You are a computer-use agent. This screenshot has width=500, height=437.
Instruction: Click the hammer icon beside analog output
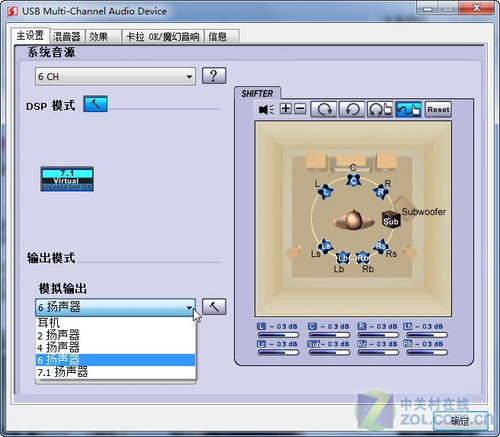214,306
